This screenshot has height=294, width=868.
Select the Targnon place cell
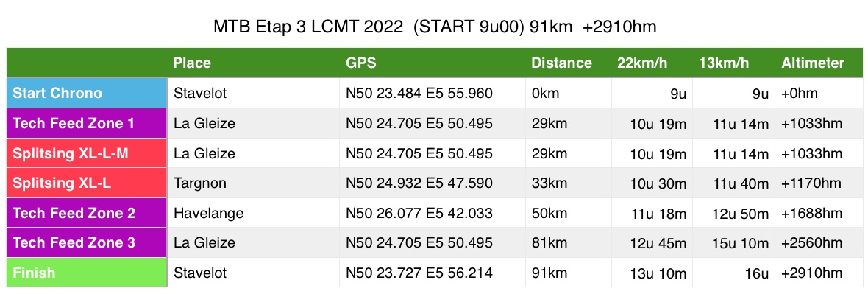pyautogui.click(x=254, y=183)
